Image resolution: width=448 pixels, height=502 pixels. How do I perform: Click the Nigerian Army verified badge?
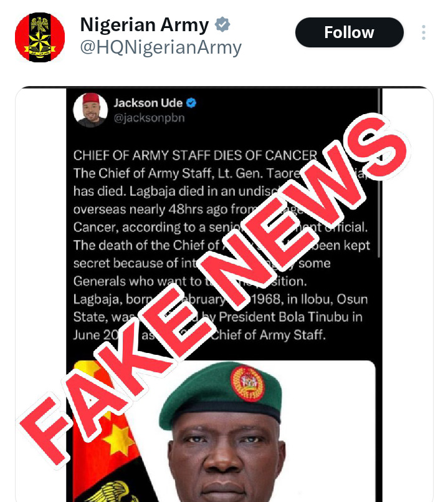click(222, 25)
